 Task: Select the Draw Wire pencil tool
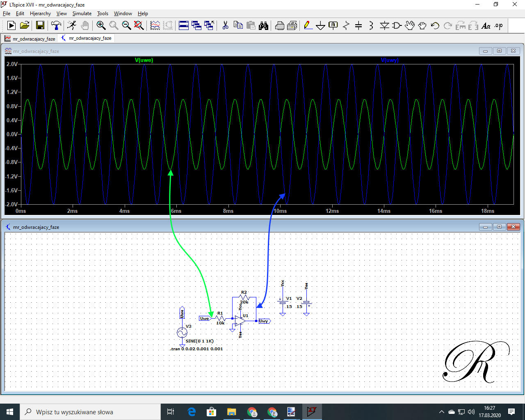(x=308, y=25)
